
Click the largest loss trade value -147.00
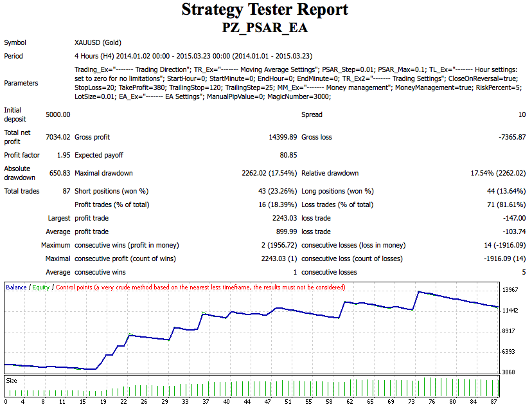pyautogui.click(x=515, y=219)
